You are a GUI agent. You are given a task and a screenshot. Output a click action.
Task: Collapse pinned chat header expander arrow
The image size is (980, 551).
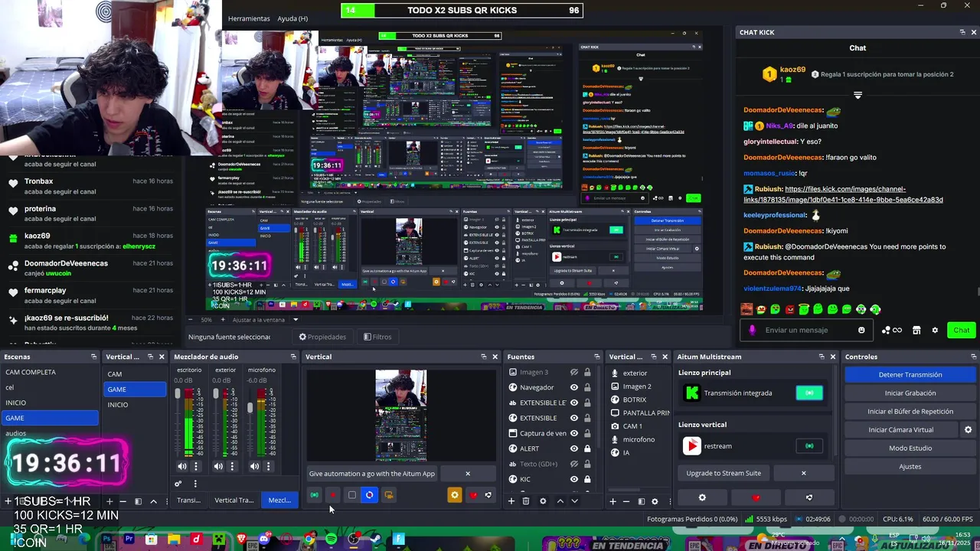click(x=857, y=96)
